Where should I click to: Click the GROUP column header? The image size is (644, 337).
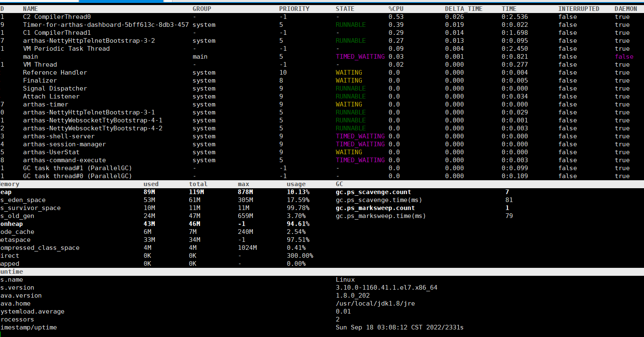click(202, 9)
